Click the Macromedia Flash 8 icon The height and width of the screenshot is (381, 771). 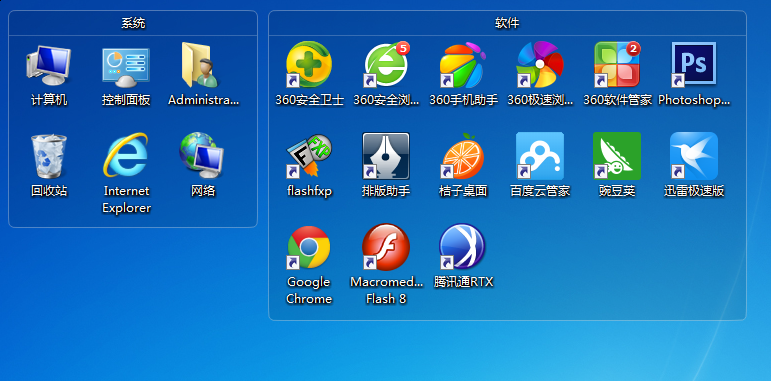[x=386, y=247]
